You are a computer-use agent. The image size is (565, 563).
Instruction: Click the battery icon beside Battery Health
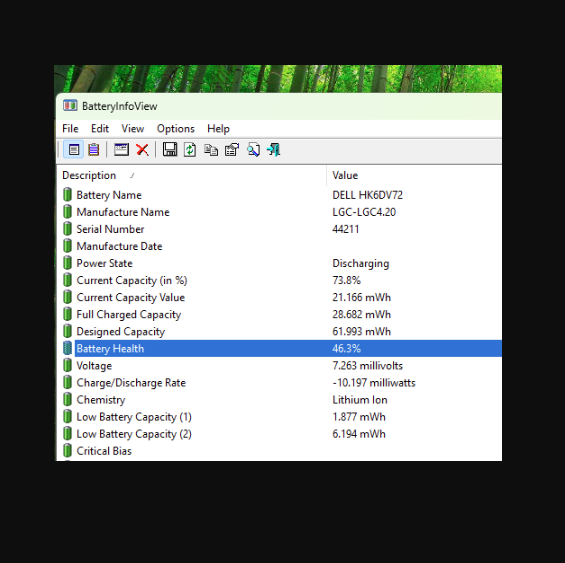[67, 348]
